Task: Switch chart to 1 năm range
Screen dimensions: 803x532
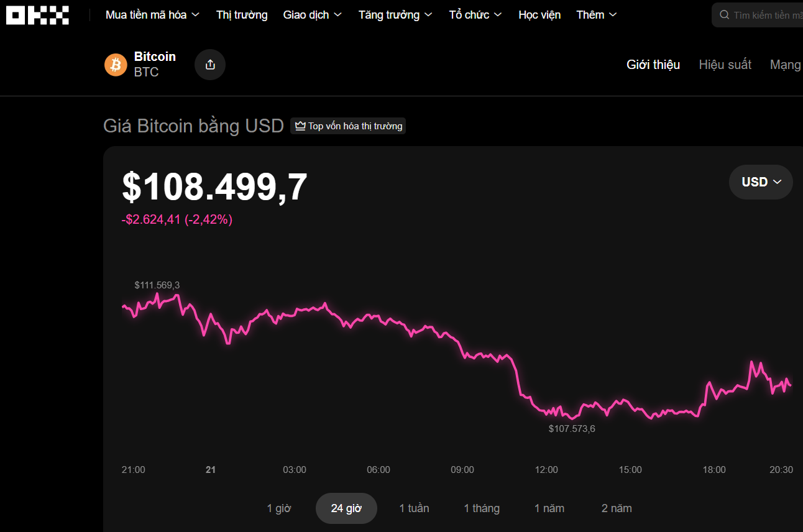Action: [x=549, y=508]
